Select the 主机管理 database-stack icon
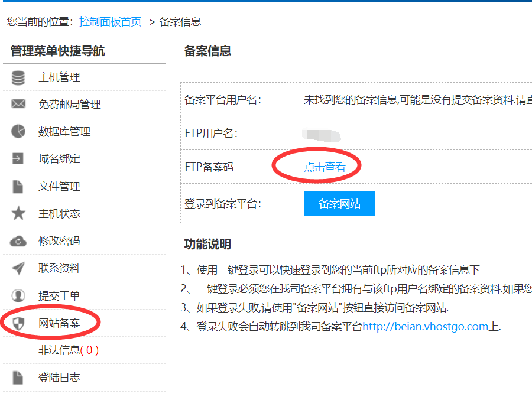Screen dimensions: 532x397 20,77
